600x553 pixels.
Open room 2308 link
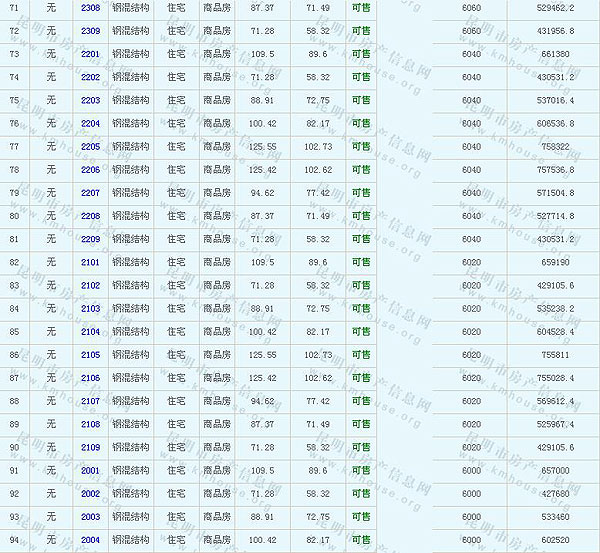point(90,7)
